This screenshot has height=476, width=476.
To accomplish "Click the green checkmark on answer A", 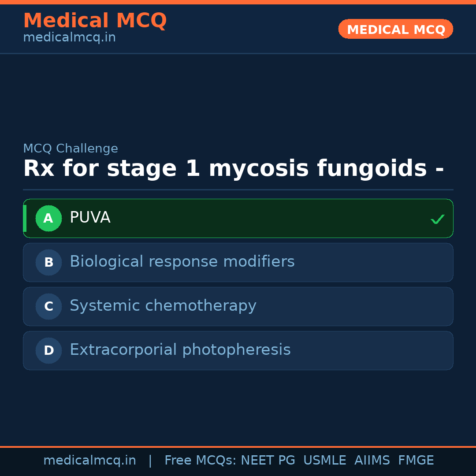I will (437, 218).
